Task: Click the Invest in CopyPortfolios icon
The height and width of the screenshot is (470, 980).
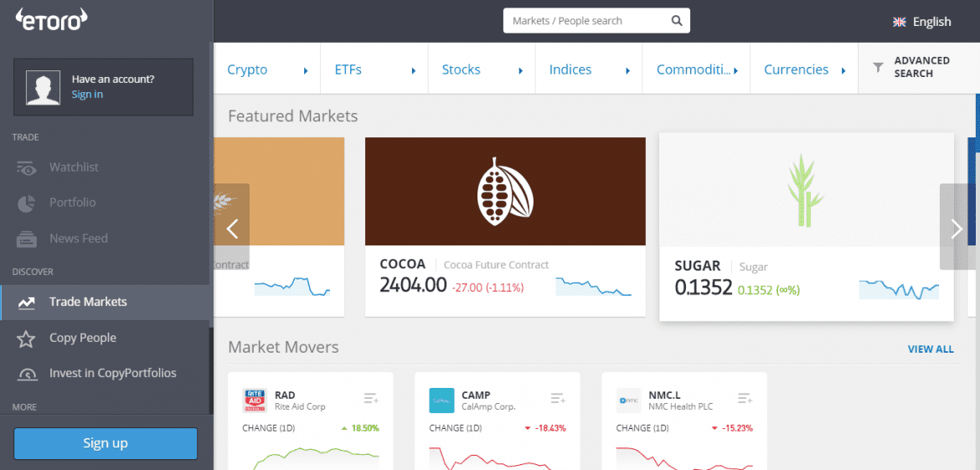Action: tap(27, 374)
